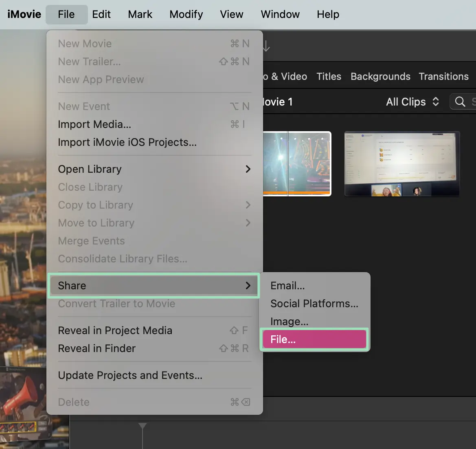Open the Edit menu

click(x=101, y=14)
